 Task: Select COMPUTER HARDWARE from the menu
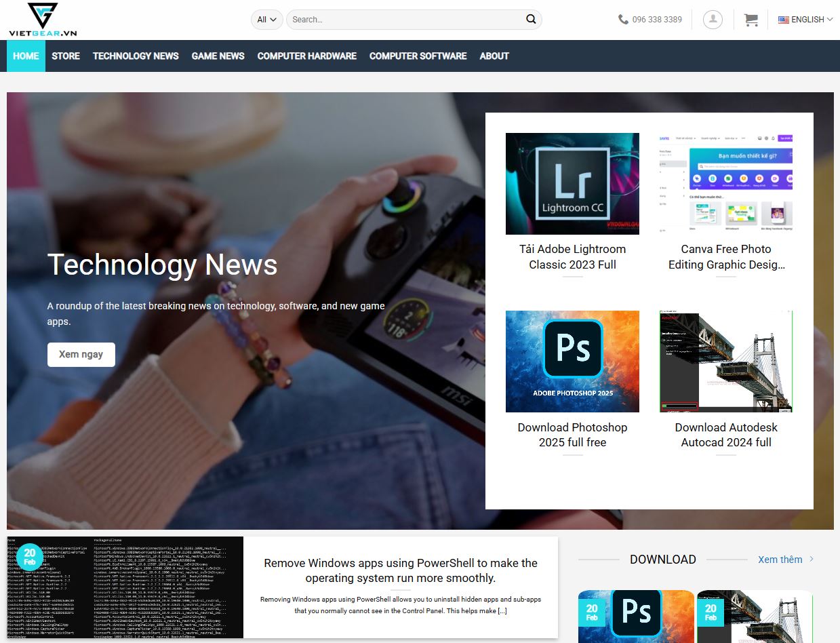[306, 56]
